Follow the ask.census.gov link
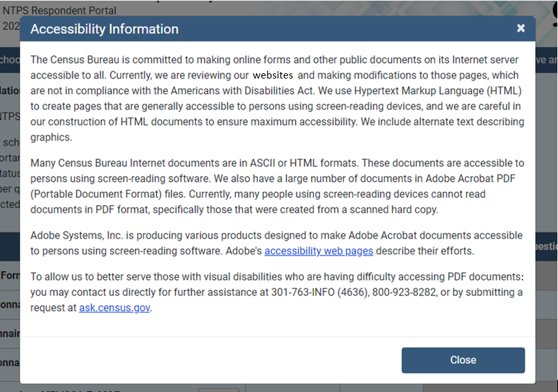Viewport: 558px width, 392px height. coord(115,308)
